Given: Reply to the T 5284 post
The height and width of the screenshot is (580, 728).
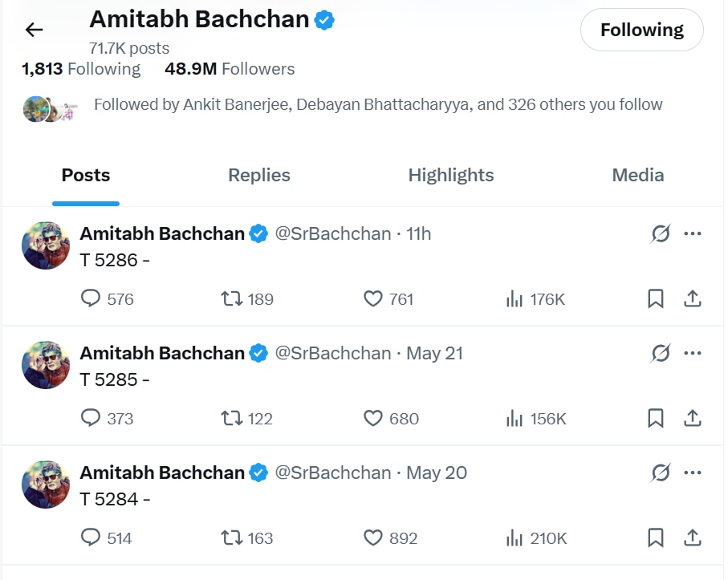Looking at the screenshot, I should coord(92,538).
